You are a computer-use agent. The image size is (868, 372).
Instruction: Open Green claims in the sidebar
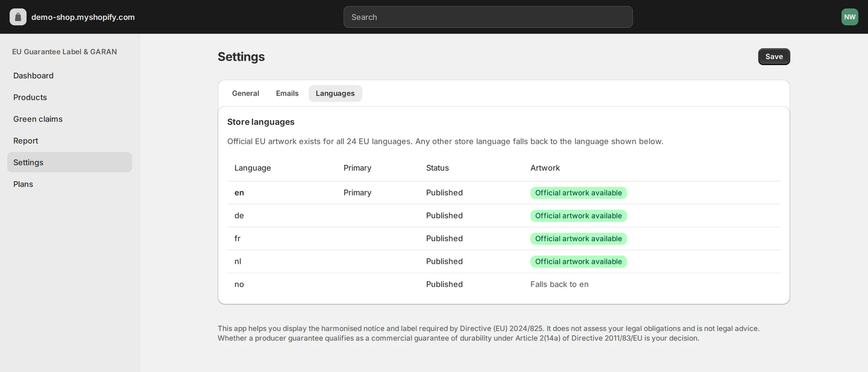(x=69, y=119)
